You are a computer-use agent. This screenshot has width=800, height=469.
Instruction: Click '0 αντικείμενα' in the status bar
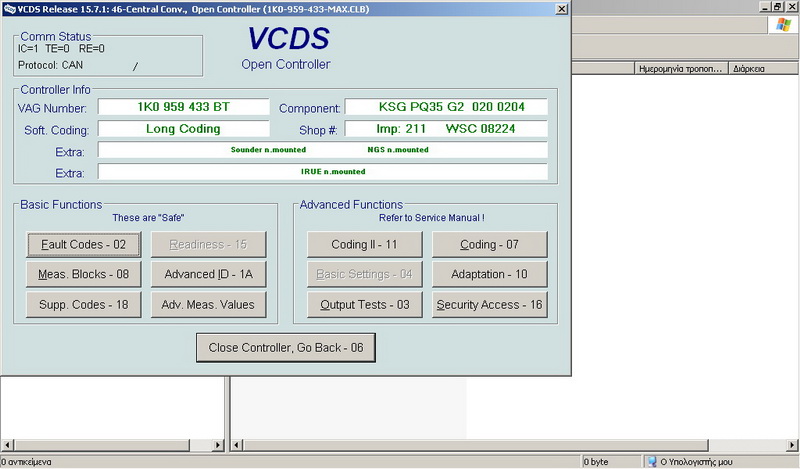tap(26, 462)
